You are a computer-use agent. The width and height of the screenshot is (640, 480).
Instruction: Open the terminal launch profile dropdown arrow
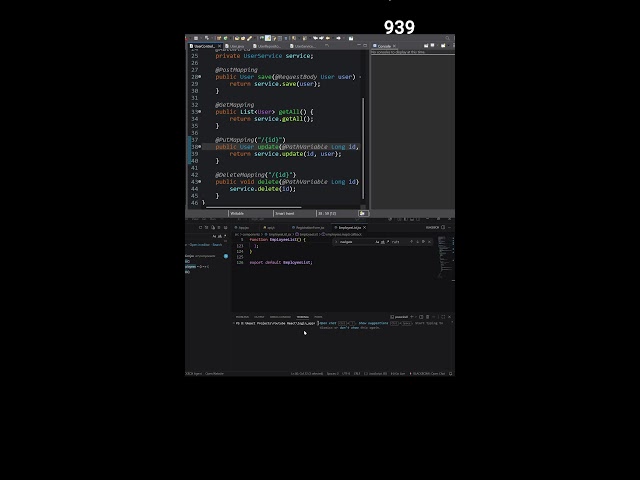[416, 317]
